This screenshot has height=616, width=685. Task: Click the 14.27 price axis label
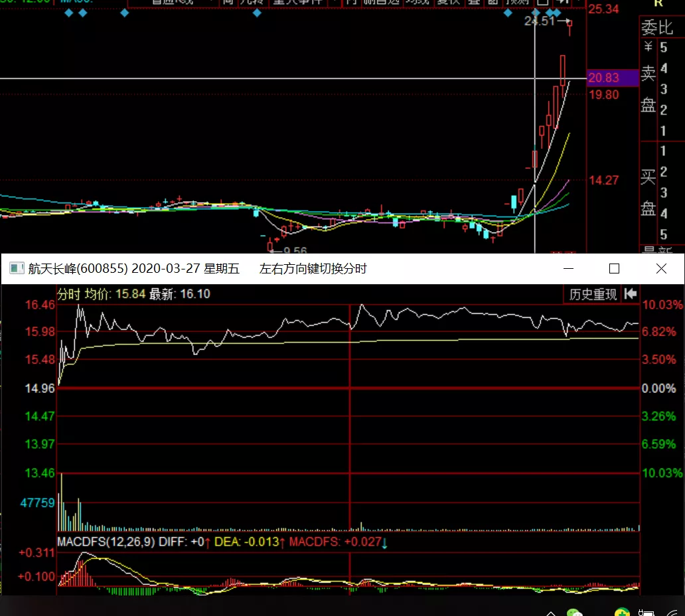click(604, 181)
